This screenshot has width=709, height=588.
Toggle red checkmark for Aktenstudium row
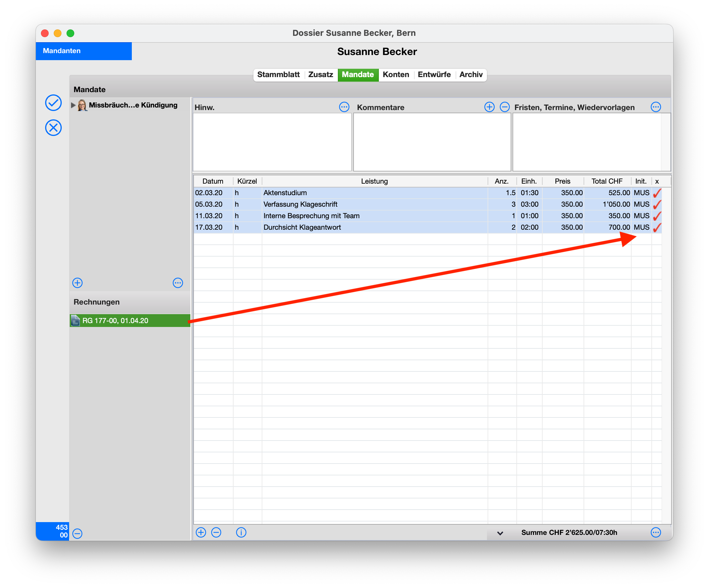tap(657, 193)
